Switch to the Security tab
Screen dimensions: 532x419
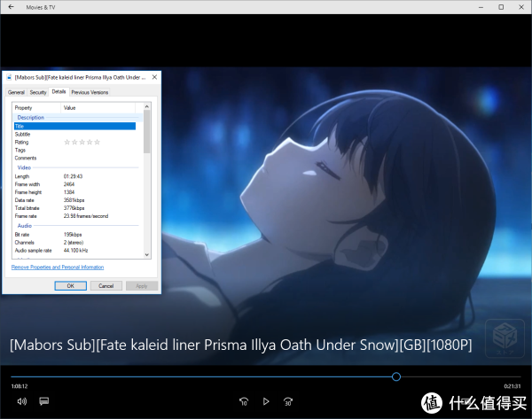(x=38, y=92)
